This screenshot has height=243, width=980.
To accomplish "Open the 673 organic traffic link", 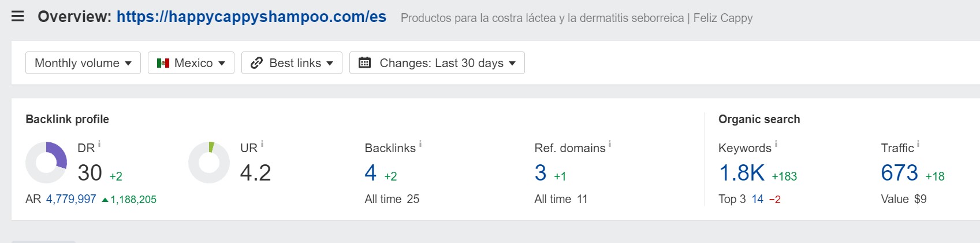I will 899,173.
